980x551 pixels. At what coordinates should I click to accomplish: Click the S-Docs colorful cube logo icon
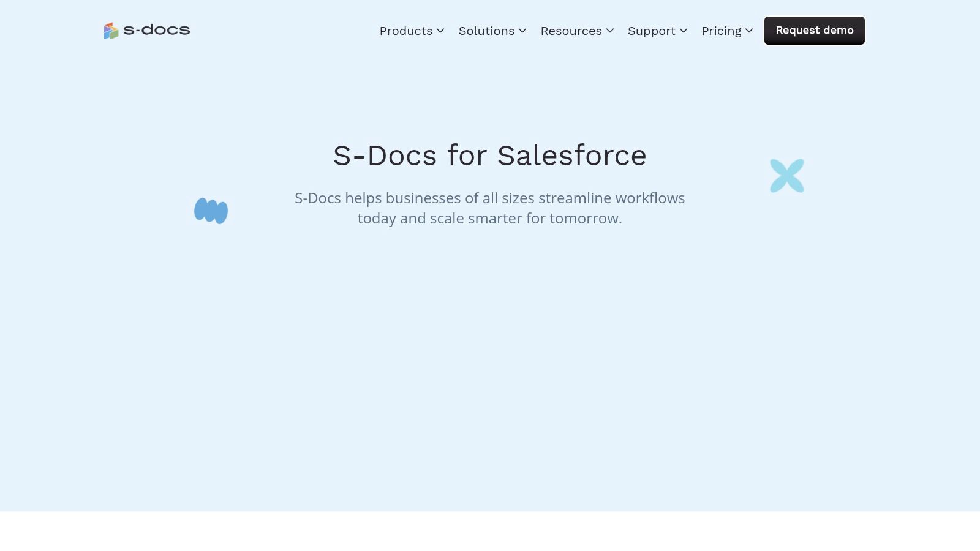(x=111, y=31)
